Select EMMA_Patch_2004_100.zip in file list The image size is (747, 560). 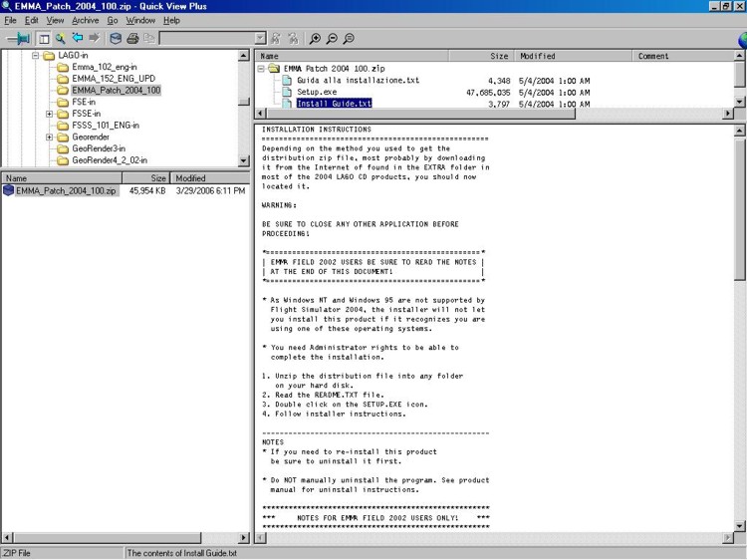tap(66, 191)
